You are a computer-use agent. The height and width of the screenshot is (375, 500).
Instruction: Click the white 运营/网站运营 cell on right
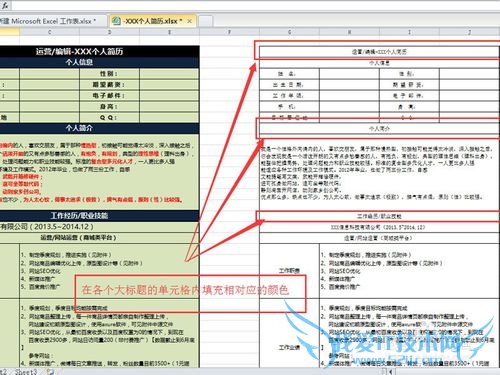[379, 238]
